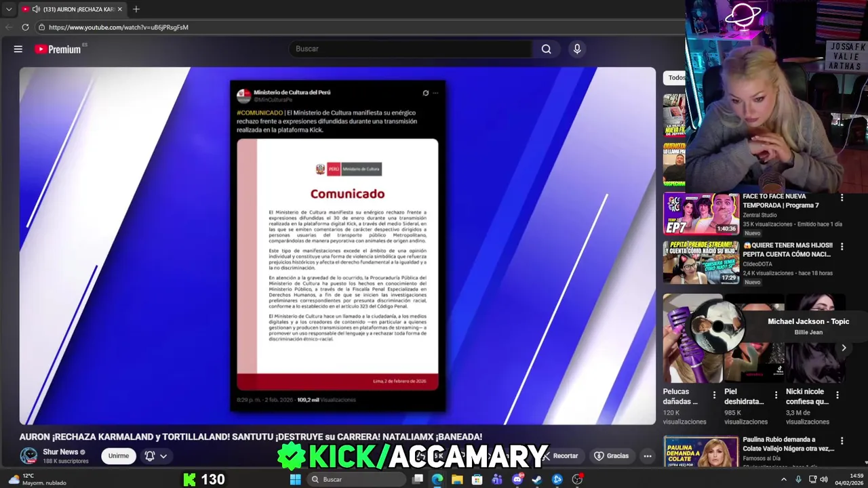Open the Windows Start menu
The width and height of the screenshot is (868, 488).
(295, 479)
